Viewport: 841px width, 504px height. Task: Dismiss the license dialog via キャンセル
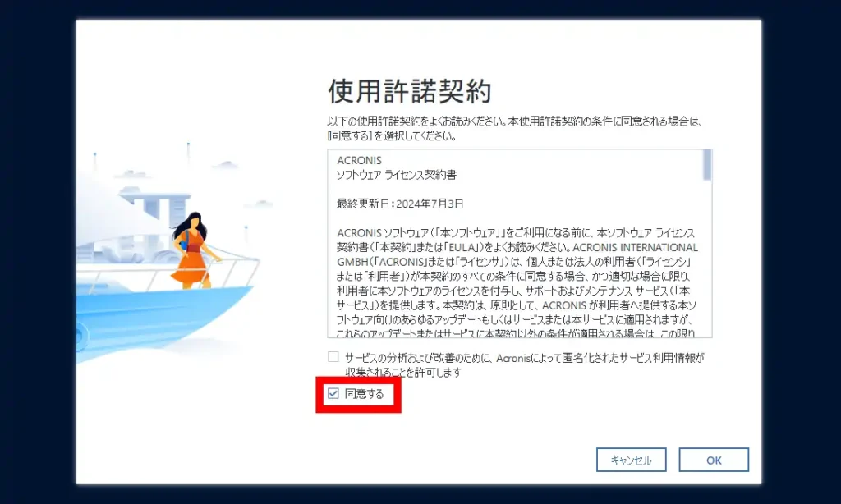[x=630, y=460]
